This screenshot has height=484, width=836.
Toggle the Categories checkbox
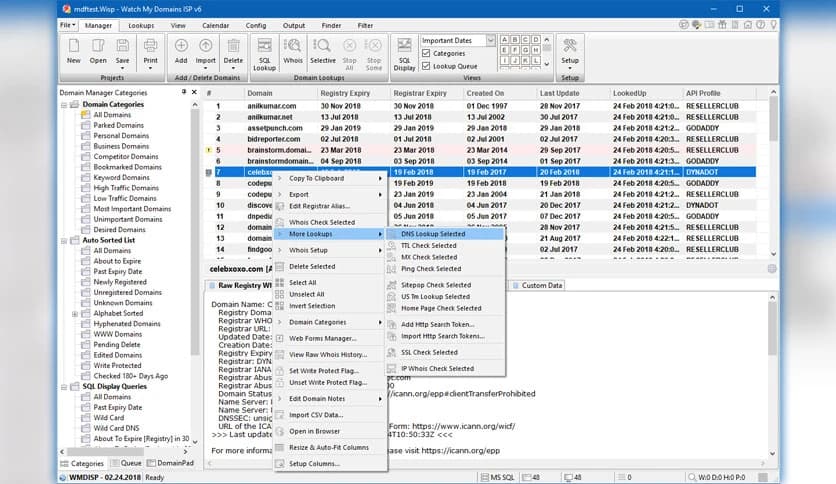[427, 53]
